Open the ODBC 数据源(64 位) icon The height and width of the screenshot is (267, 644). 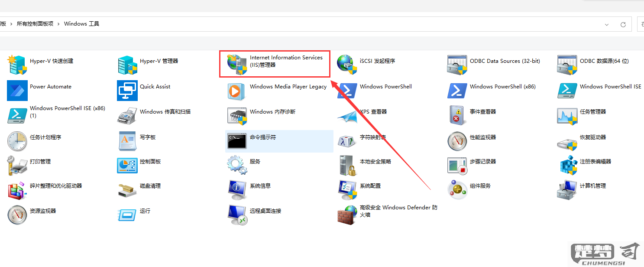567,65
